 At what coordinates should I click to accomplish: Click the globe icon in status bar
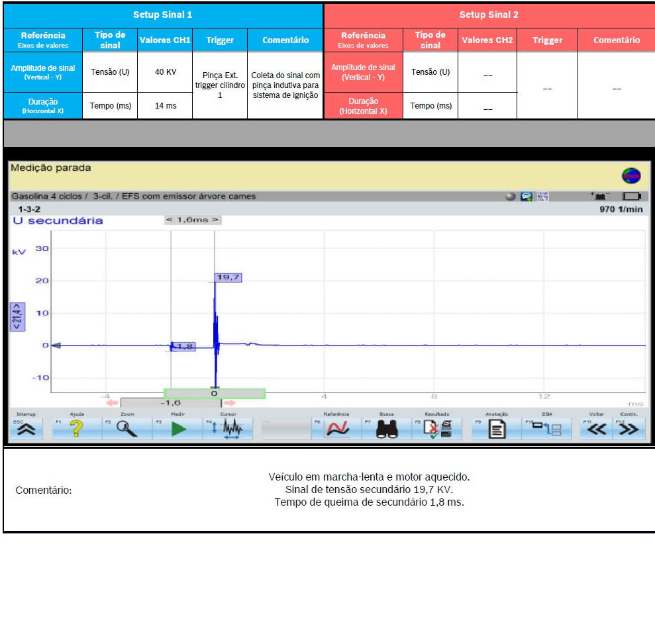click(630, 175)
